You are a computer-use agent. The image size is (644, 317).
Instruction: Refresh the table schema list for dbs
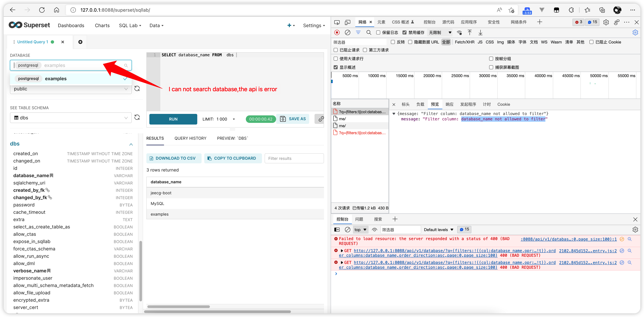pyautogui.click(x=137, y=118)
